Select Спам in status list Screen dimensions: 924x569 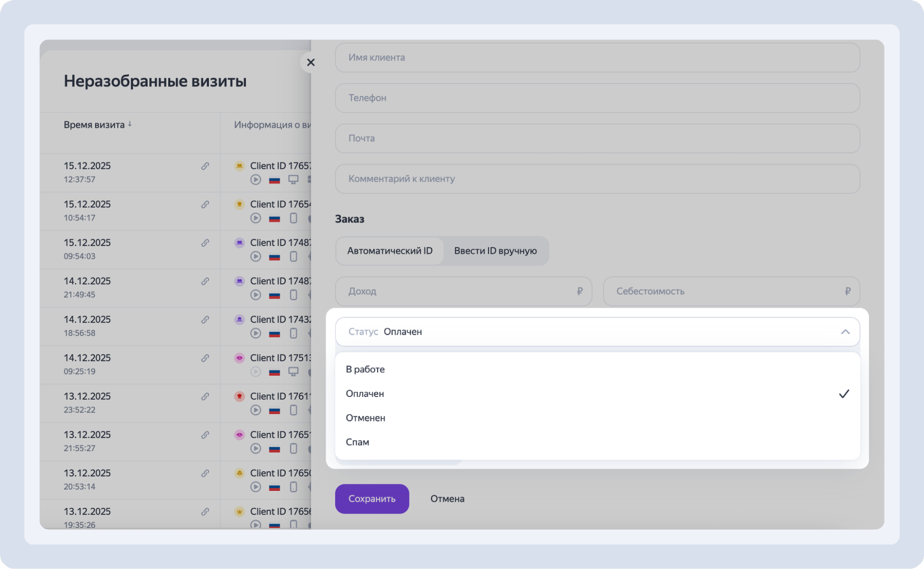click(x=357, y=442)
